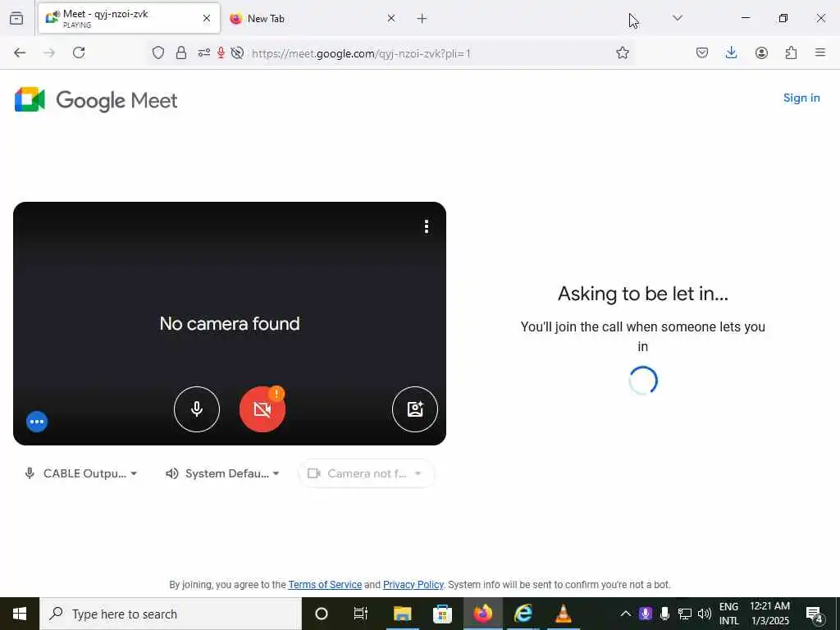The height and width of the screenshot is (630, 840).
Task: Click the blocked camera permission icon
Action: pos(237,52)
